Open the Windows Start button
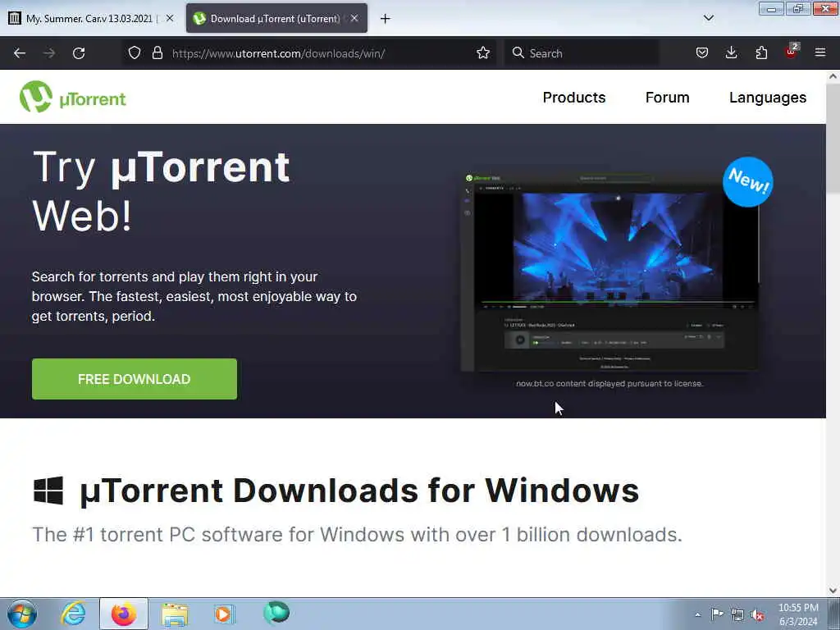Viewport: 840px width, 630px height. click(22, 614)
